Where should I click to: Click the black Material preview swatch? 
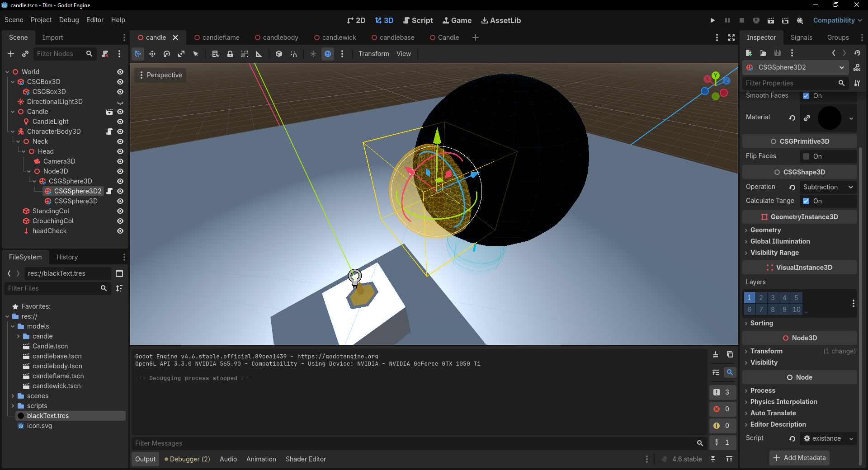[x=829, y=118]
